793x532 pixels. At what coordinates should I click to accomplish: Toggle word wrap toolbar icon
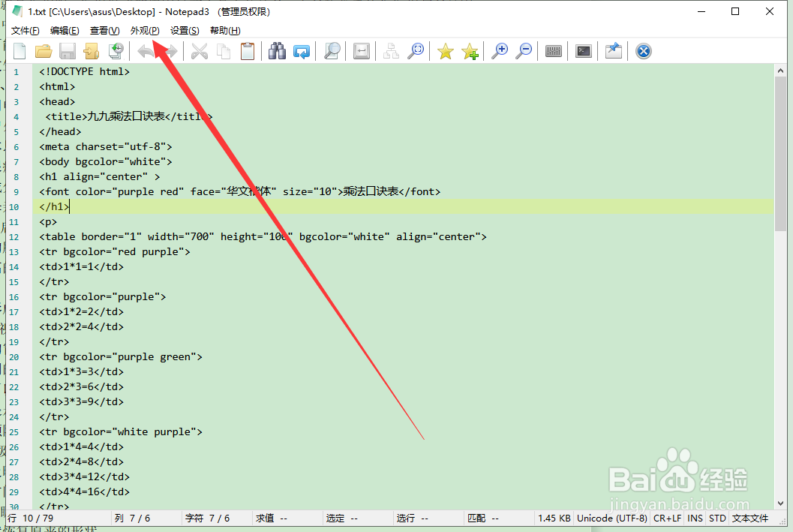click(x=362, y=51)
